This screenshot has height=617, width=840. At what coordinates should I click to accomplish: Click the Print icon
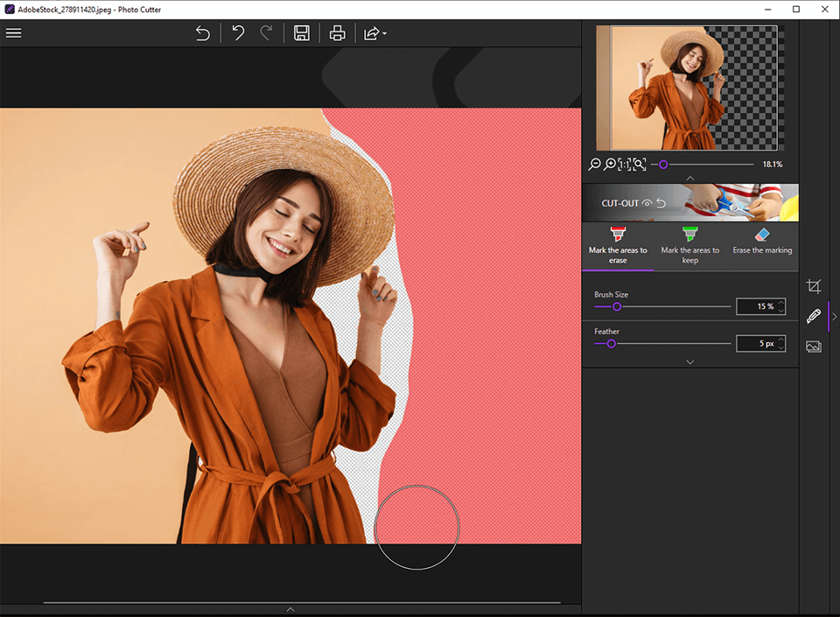click(x=337, y=33)
